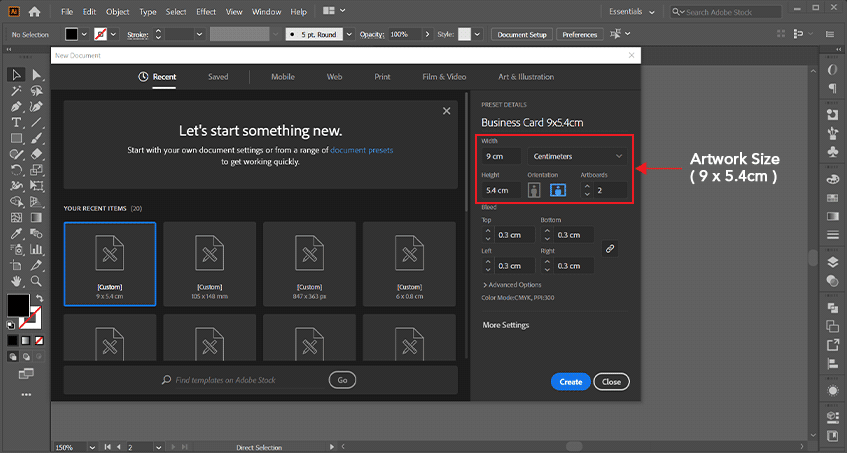Click the Width input field
The width and height of the screenshot is (847, 453).
click(x=503, y=157)
